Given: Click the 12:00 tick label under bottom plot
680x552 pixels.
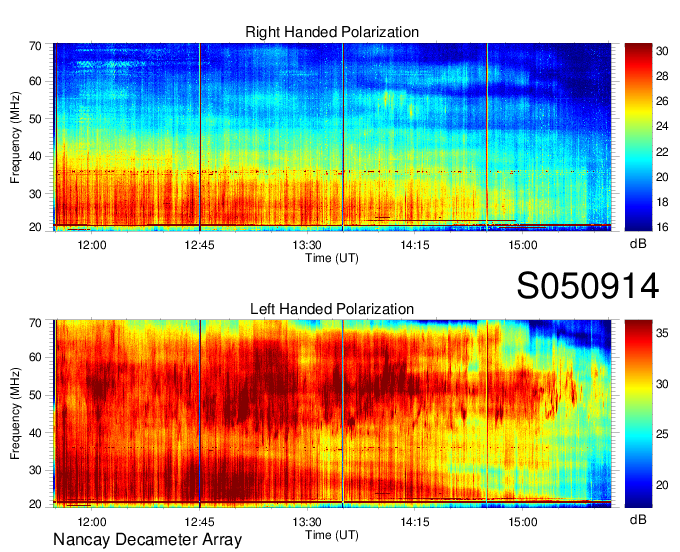Looking at the screenshot, I should pyautogui.click(x=92, y=522).
